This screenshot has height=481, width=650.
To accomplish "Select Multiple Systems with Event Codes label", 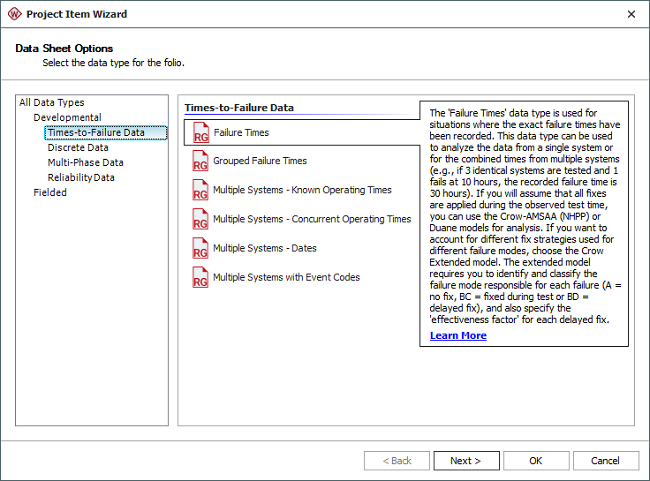I will pos(286,277).
